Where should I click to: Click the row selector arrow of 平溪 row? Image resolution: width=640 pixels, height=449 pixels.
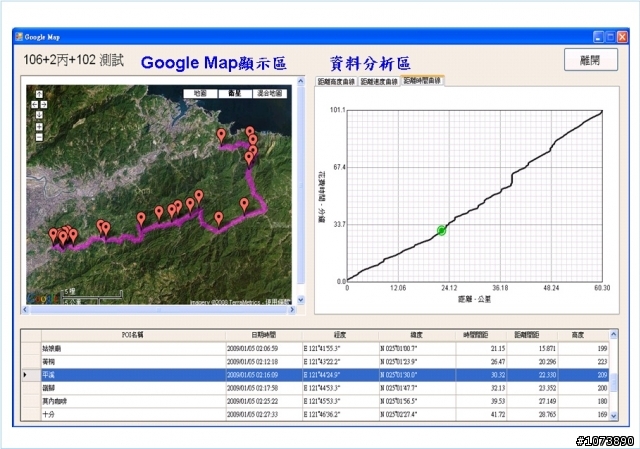point(31,375)
